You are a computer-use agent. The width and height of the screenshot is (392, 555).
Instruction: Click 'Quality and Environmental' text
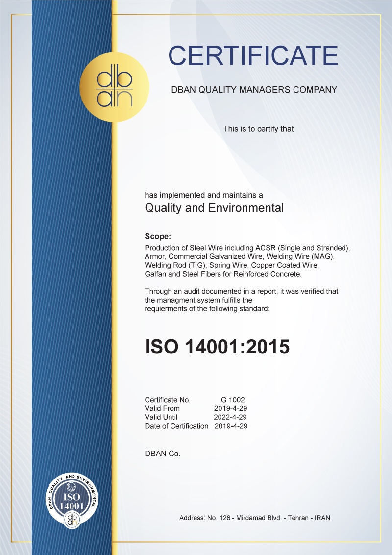tap(214, 208)
